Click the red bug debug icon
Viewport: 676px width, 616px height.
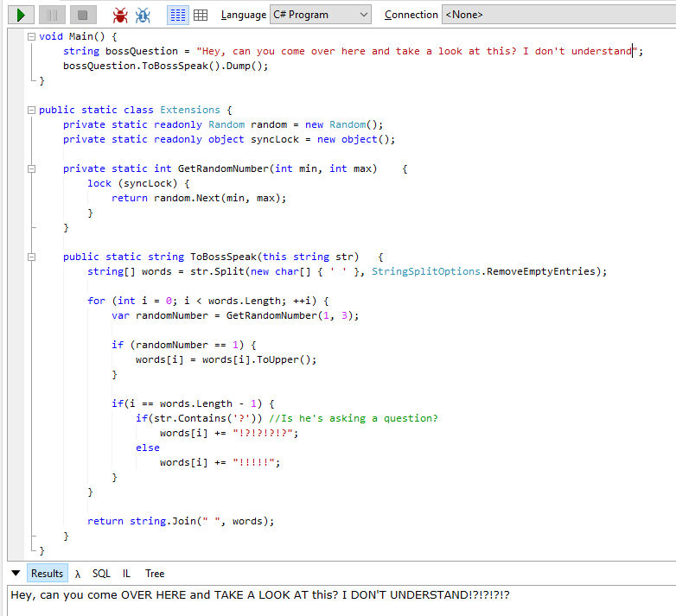(x=120, y=15)
